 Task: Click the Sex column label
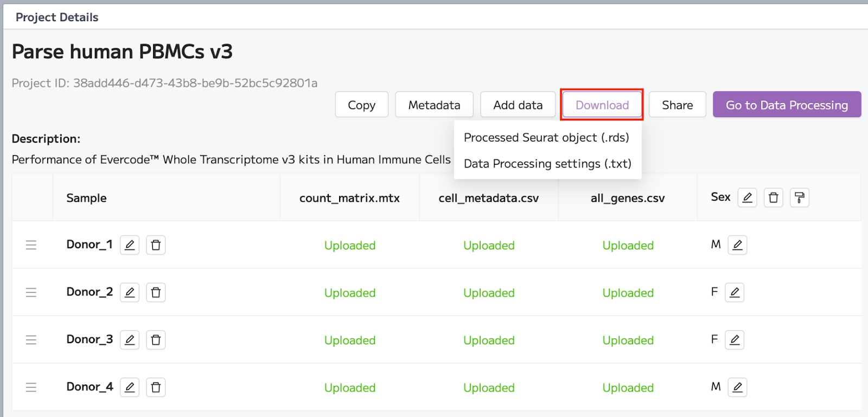coord(720,197)
